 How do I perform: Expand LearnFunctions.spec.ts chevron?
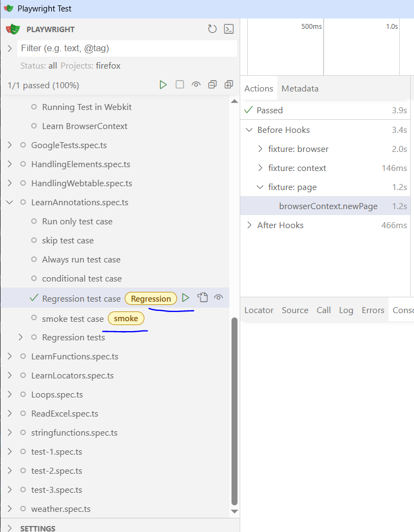[9, 356]
